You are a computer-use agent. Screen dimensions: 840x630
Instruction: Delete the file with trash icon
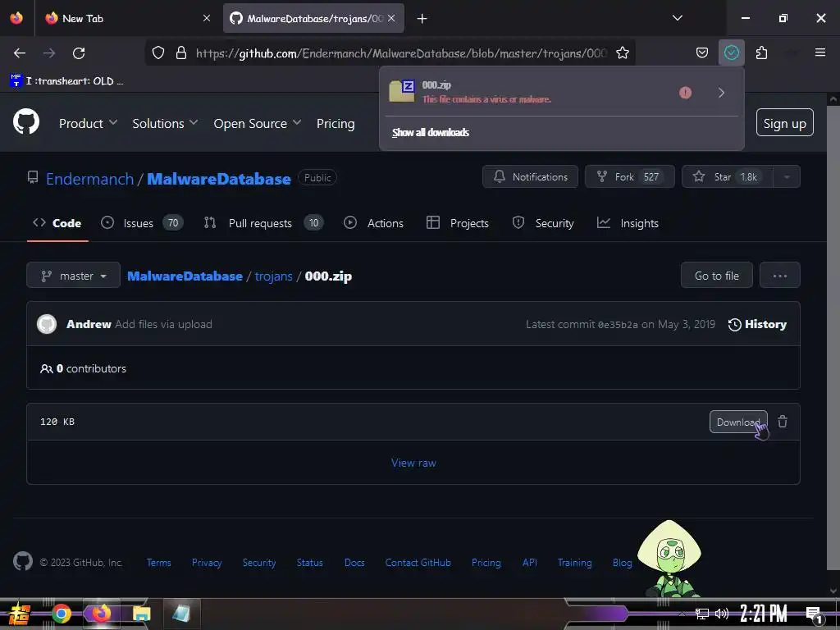pos(782,422)
